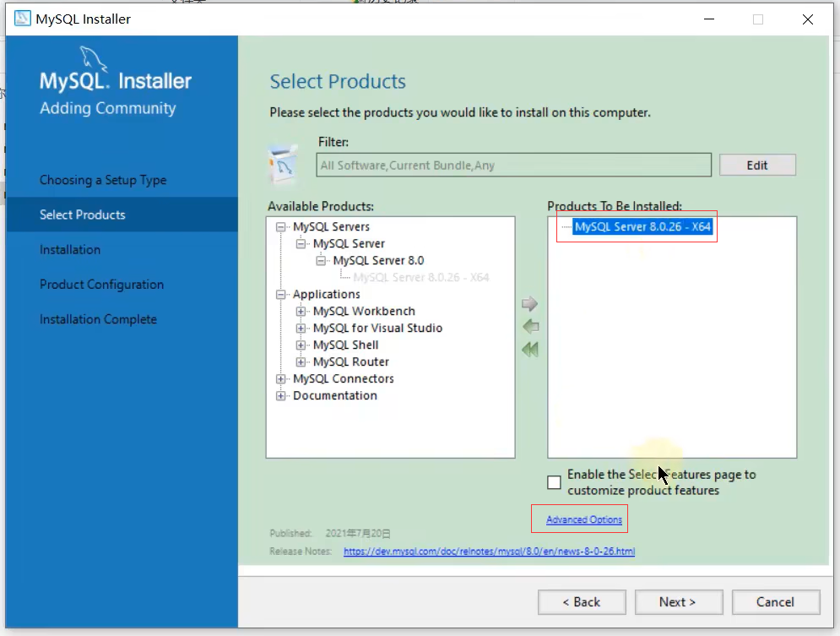Collapse the MySQL Servers tree node
The width and height of the screenshot is (840, 636).
coord(281,227)
